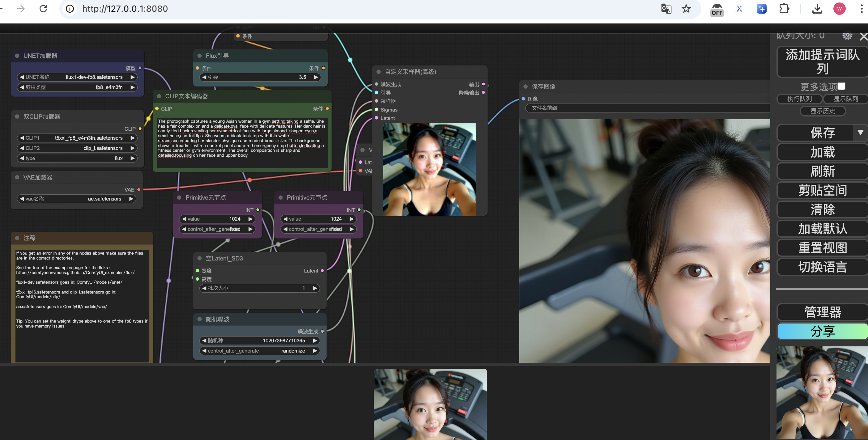The width and height of the screenshot is (868, 440).
Task: Click the 切换语言 button
Action: (x=822, y=267)
